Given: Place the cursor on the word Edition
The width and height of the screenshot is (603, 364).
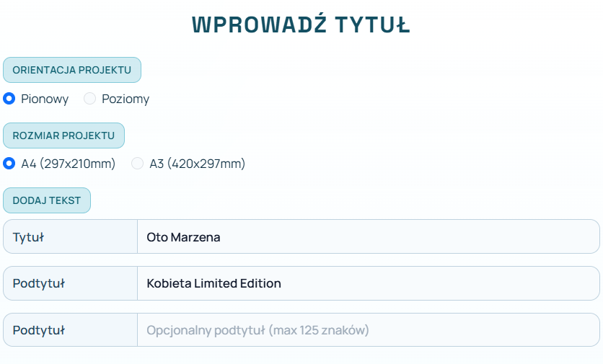Looking at the screenshot, I should coord(260,283).
